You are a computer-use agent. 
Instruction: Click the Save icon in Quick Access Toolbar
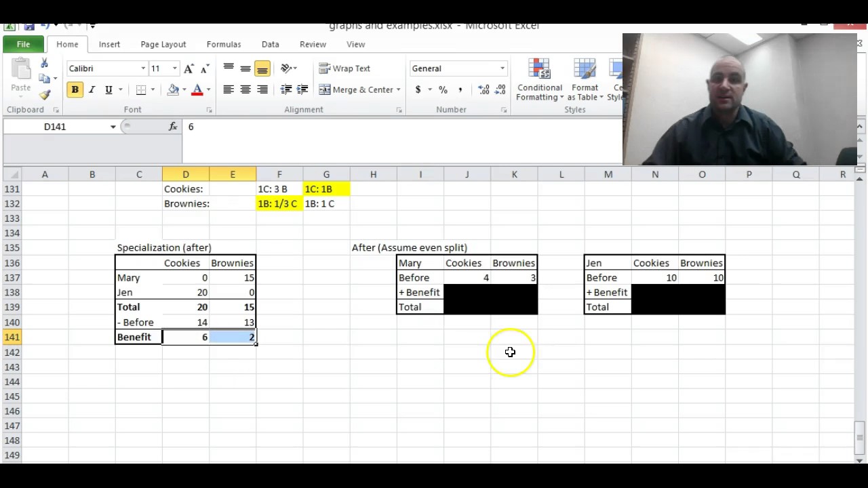28,26
